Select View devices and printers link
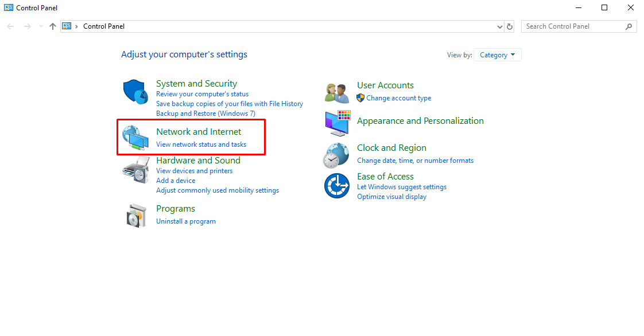The height and width of the screenshot is (336, 644). (194, 171)
